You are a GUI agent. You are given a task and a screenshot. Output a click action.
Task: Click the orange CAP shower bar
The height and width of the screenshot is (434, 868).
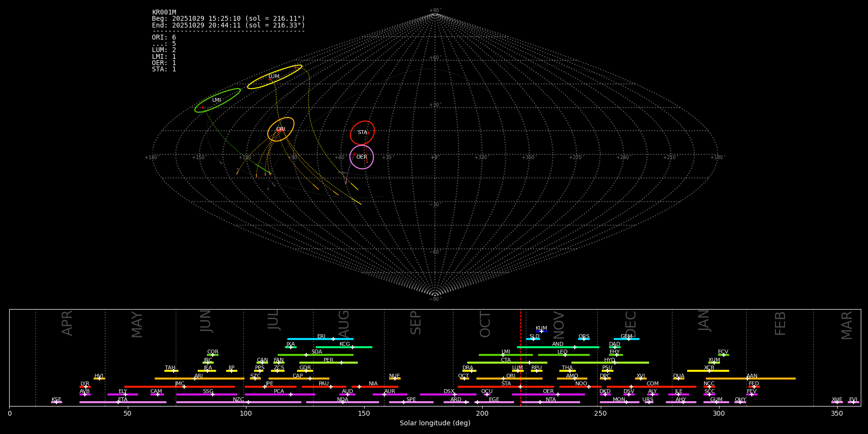[298, 379]
